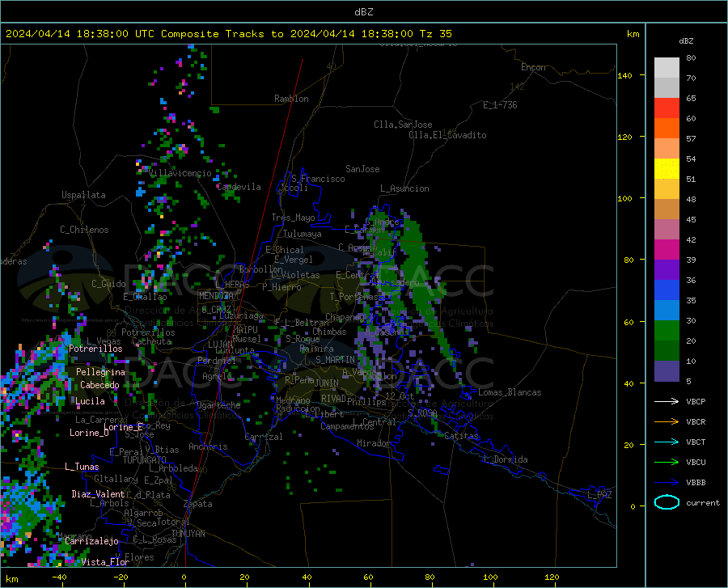Click the cyan 'current' ellipse legend icon
This screenshot has height=588, width=728.
(x=667, y=502)
